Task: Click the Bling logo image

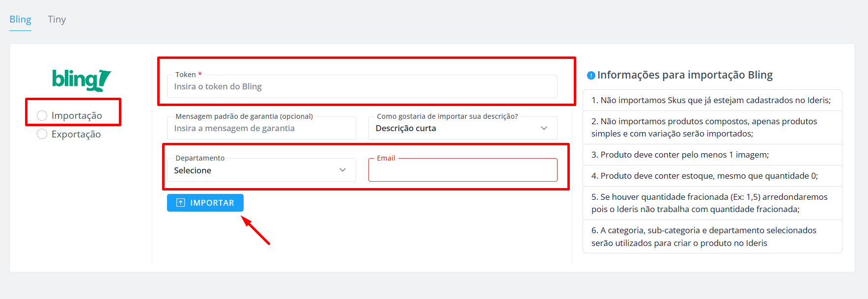Action: point(82,80)
